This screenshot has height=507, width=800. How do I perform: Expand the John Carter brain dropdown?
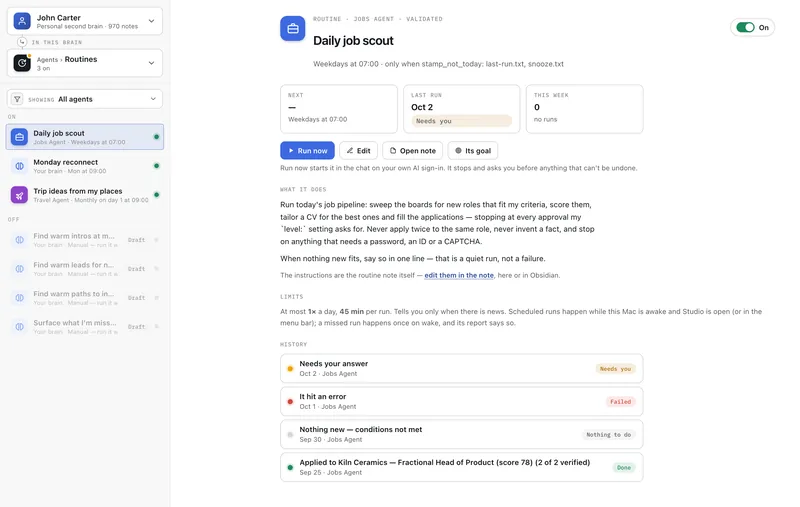(x=85, y=21)
